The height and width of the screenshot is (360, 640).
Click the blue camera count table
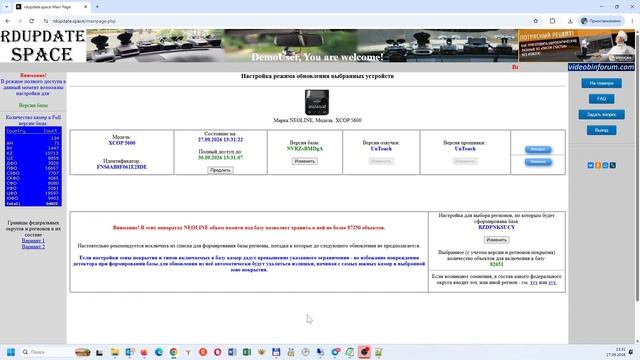point(33,166)
